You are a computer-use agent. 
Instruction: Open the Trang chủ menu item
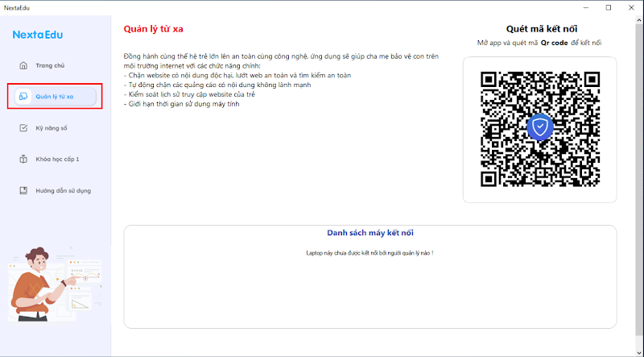click(x=50, y=65)
